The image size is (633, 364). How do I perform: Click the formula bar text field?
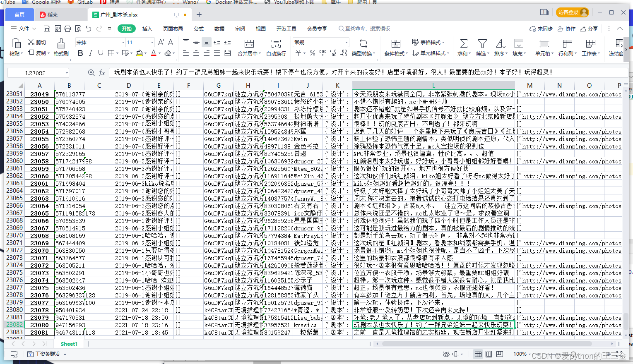coord(368,72)
